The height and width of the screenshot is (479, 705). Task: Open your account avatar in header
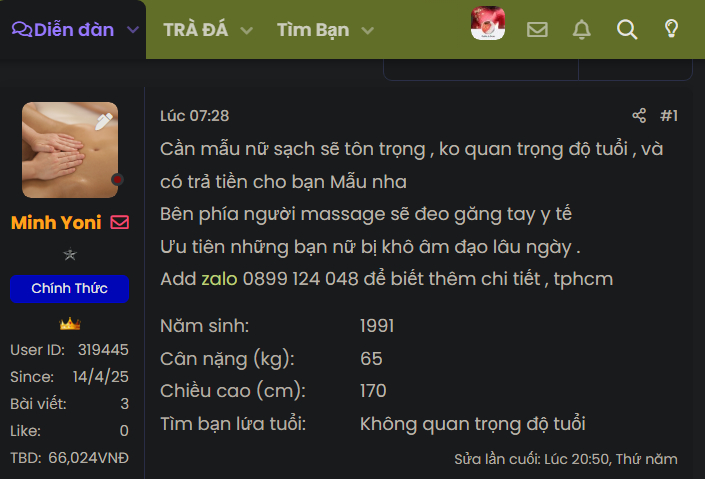pyautogui.click(x=488, y=23)
